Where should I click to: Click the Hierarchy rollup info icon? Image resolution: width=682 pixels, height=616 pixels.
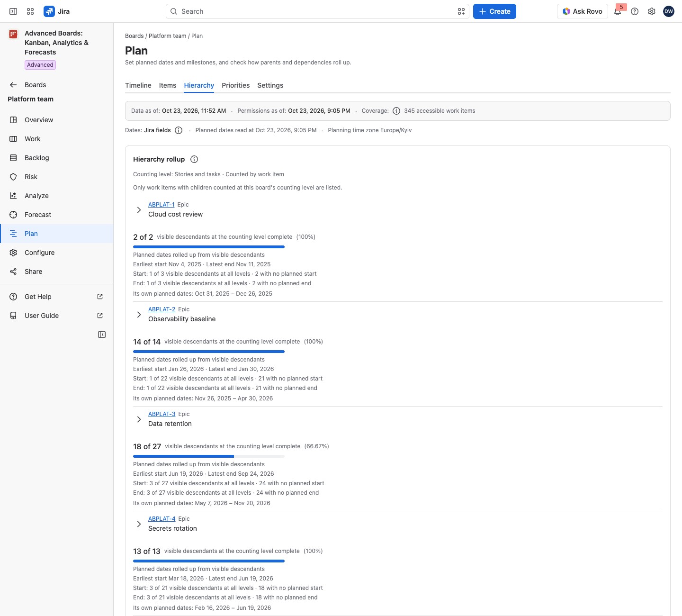coord(194,159)
